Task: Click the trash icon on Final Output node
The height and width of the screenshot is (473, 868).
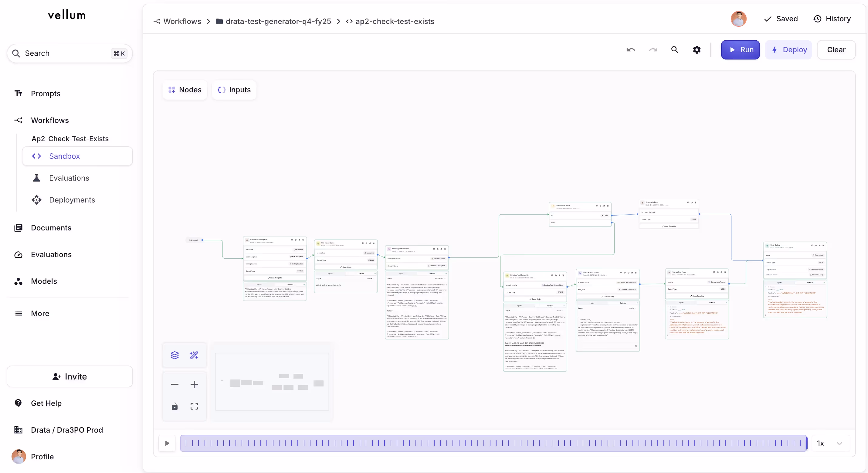Action: pyautogui.click(x=823, y=245)
